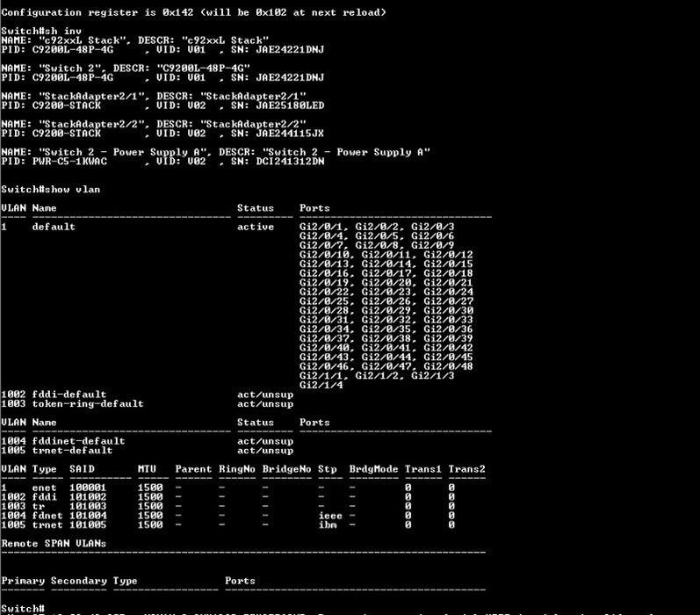This screenshot has width=700, height=615.
Task: Click the 'active' status of VLAN 1
Action: click(256, 227)
